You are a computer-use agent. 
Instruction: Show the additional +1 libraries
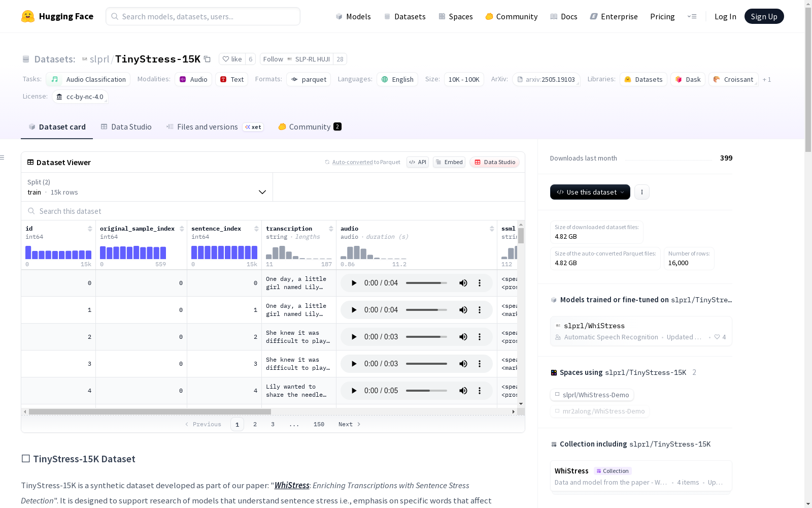767,79
